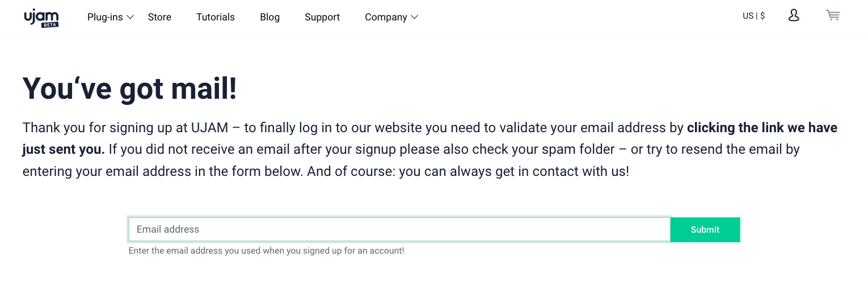This screenshot has height=286, width=868.
Task: Click the "check your spam folder" phrase
Action: (x=543, y=150)
